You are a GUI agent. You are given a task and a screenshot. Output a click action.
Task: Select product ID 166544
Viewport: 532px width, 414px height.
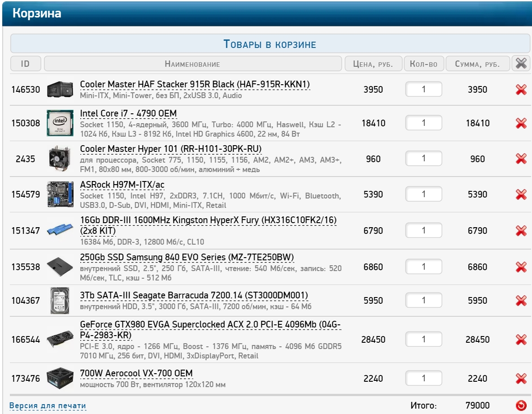(26, 340)
